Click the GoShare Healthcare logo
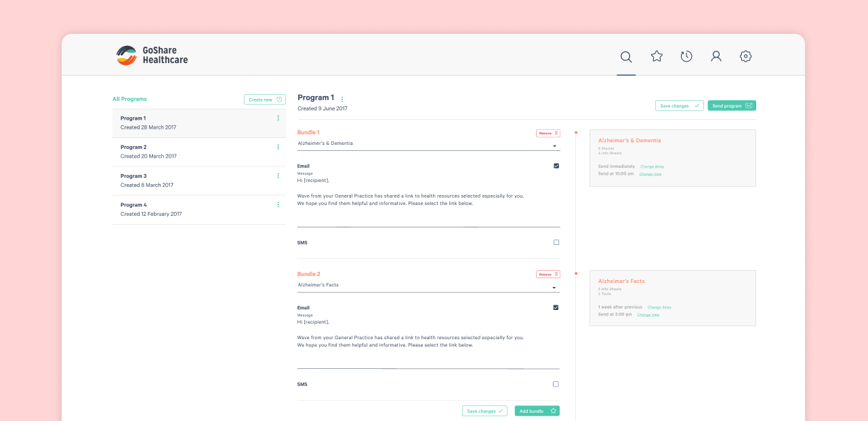Screen dimensions: 868x421 (152, 56)
